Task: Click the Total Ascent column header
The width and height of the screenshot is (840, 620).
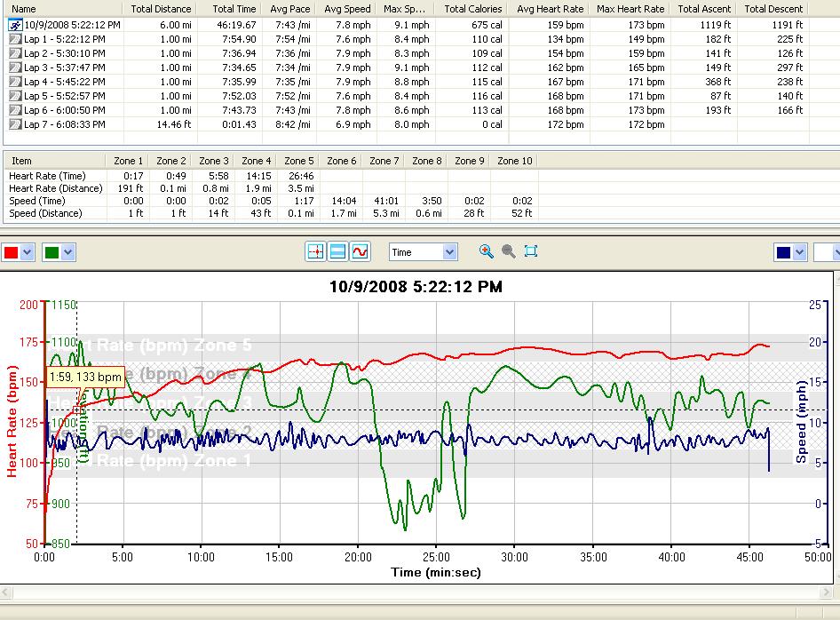Action: [x=704, y=9]
